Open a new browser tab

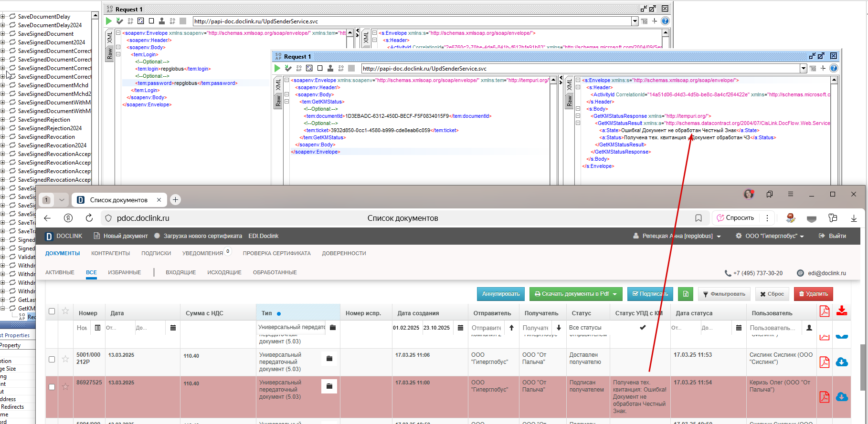(175, 200)
